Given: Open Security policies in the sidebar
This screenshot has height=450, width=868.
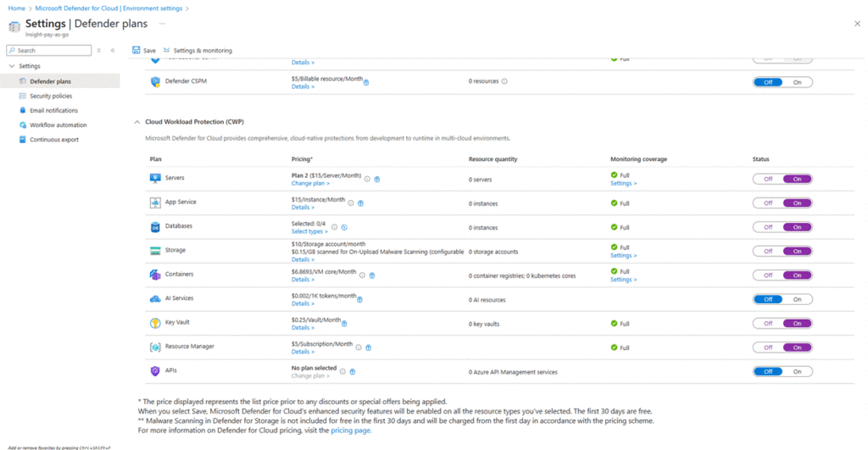Looking at the screenshot, I should tap(50, 96).
